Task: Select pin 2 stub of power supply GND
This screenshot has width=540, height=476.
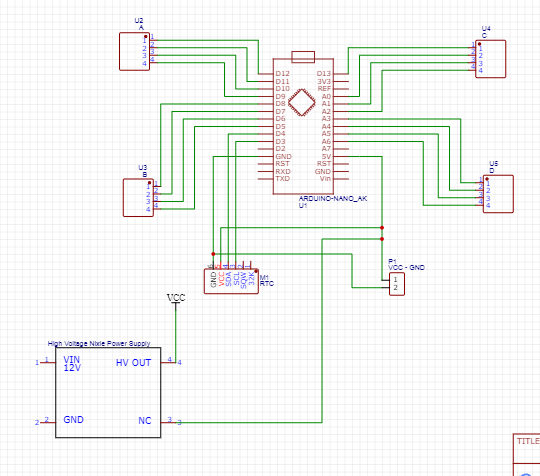Action: (x=48, y=422)
